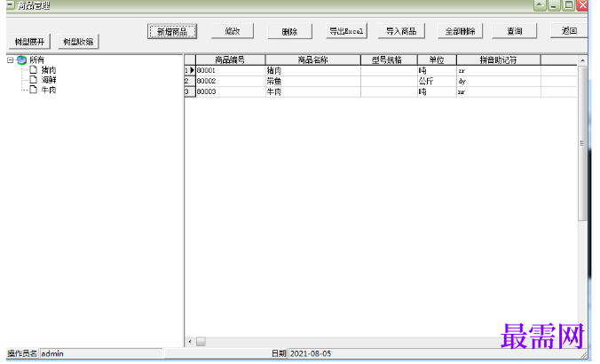Click 牛肉 product name cell in table

click(x=313, y=91)
